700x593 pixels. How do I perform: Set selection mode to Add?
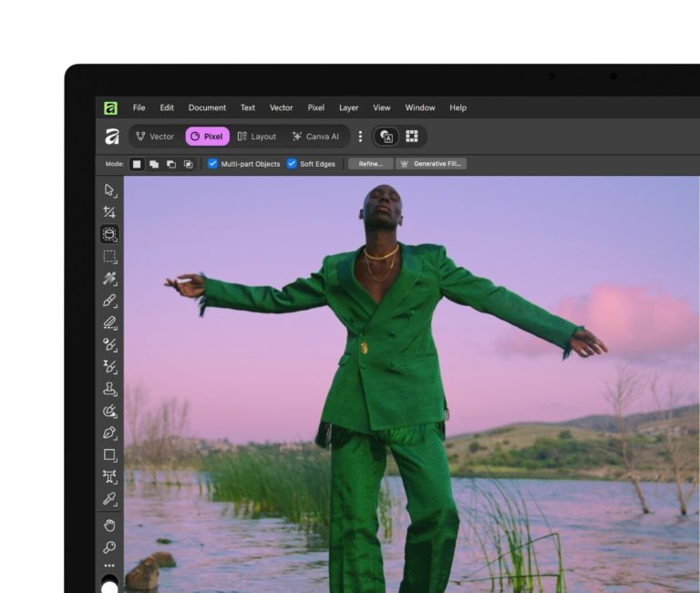(x=154, y=164)
